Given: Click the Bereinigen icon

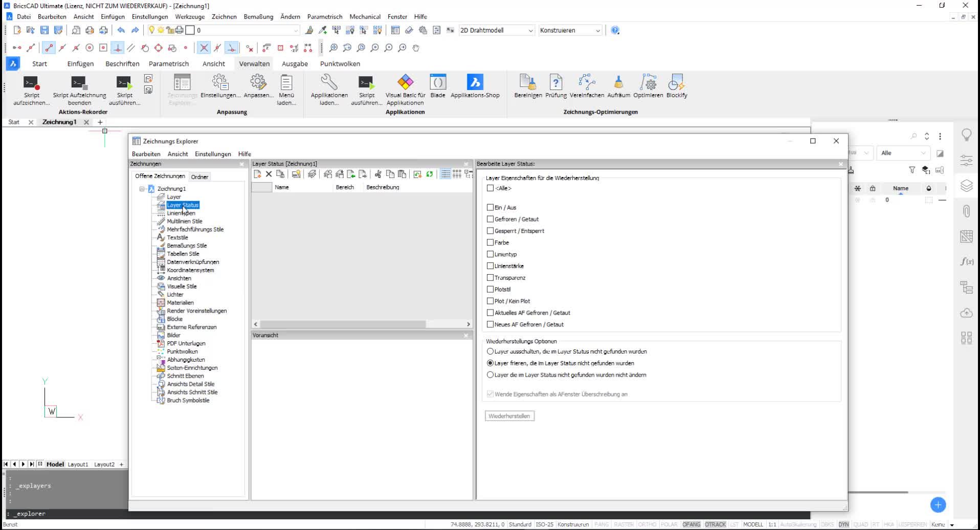Looking at the screenshot, I should 528,83.
